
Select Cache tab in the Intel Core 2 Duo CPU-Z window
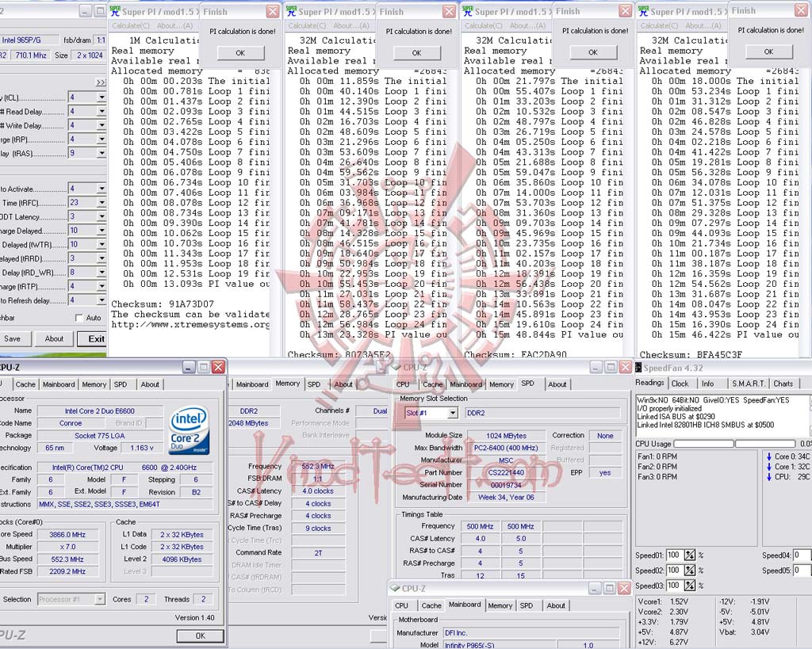[25, 384]
